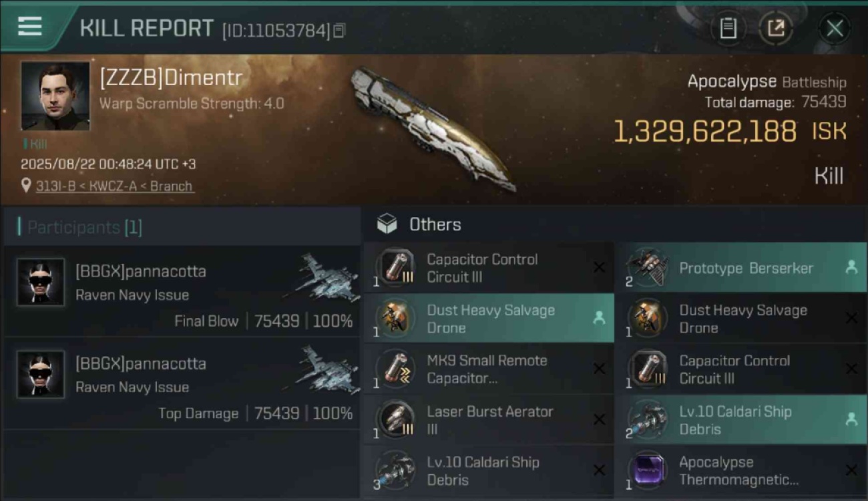Open the Final Blow pannacotta participant entry
This screenshot has height=501, width=868.
[x=182, y=291]
